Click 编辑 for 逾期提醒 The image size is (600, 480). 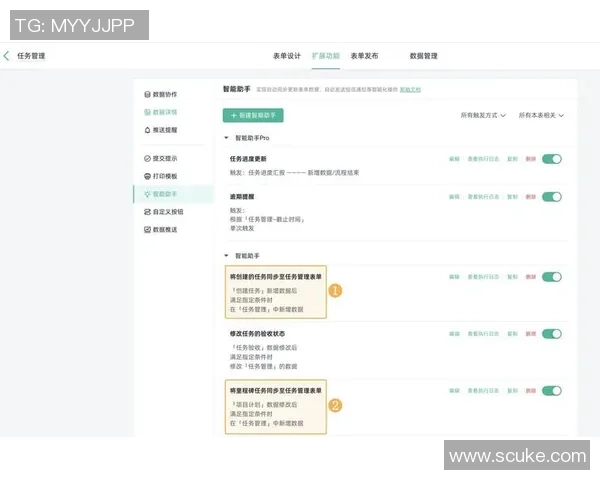coord(454,197)
